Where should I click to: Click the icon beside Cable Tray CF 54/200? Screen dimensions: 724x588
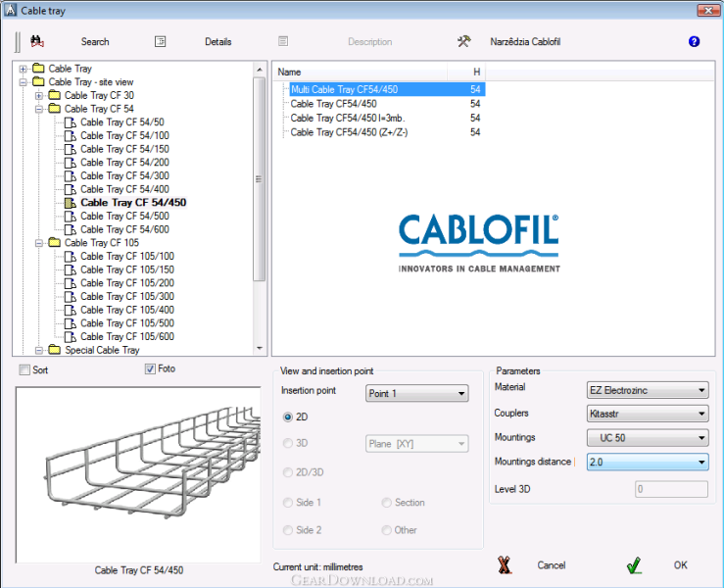pyautogui.click(x=71, y=163)
